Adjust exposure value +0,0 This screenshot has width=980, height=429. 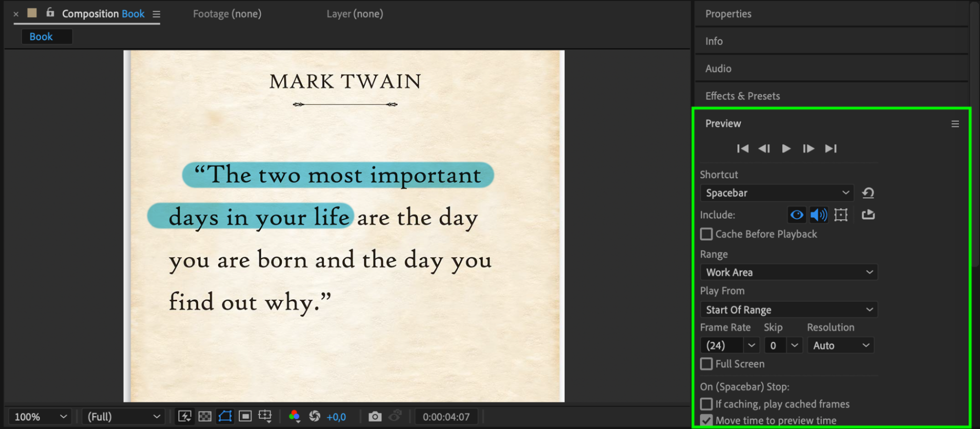[x=336, y=417]
